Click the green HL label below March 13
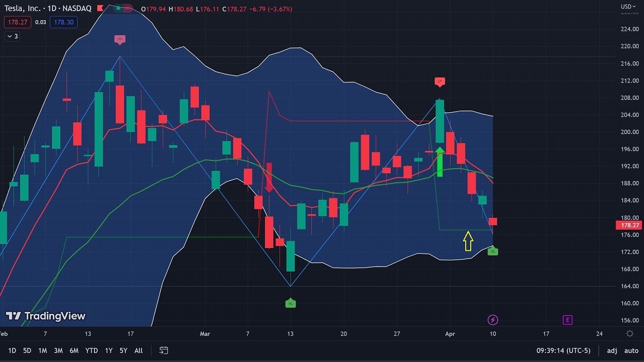644x362 pixels. 290,303
